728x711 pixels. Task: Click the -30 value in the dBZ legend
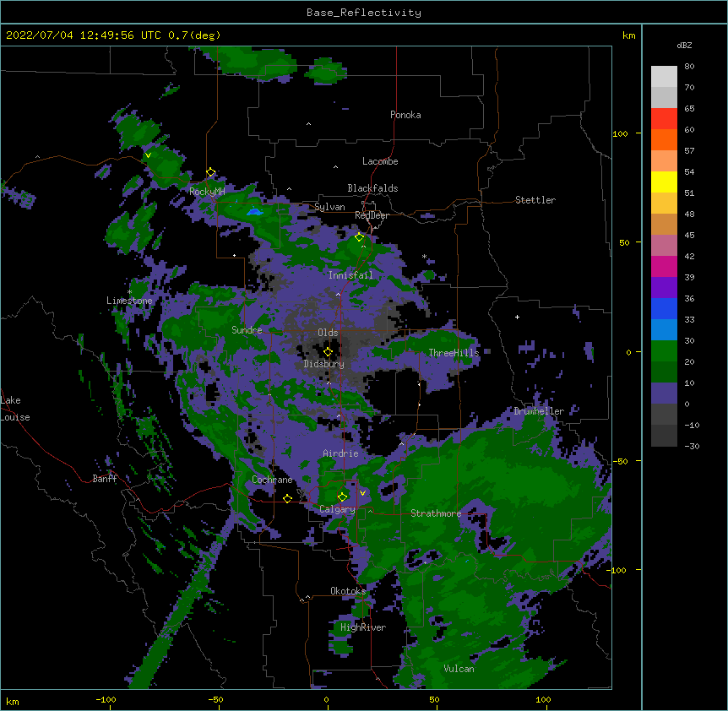tap(692, 446)
